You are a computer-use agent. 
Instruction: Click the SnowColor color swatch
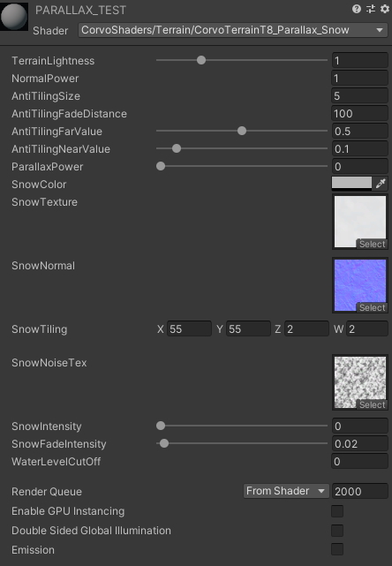click(x=351, y=183)
